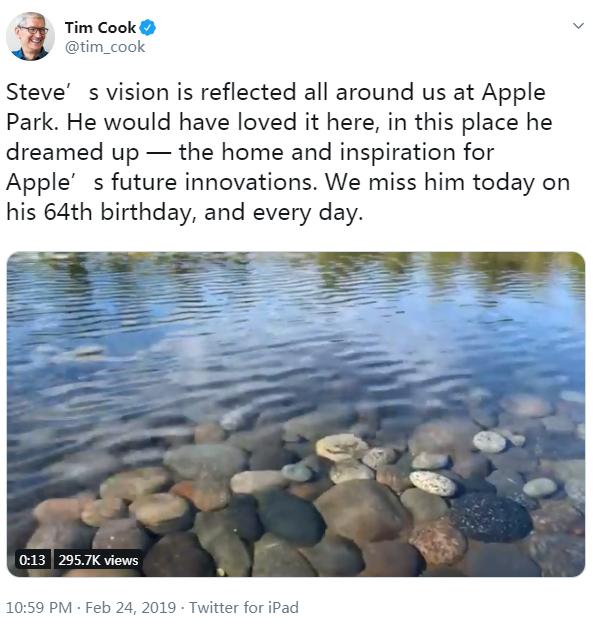Play the embedded river stones video
The height and width of the screenshot is (625, 593).
click(x=296, y=414)
